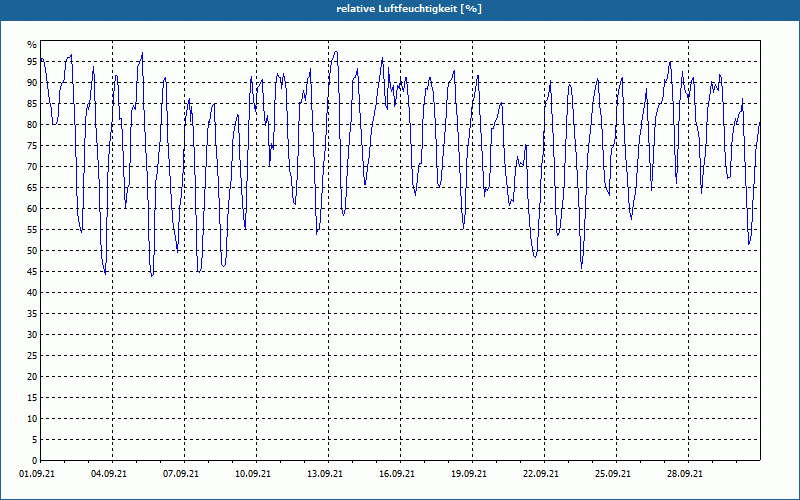Click the x-axis date '19.09.21'

(x=468, y=474)
